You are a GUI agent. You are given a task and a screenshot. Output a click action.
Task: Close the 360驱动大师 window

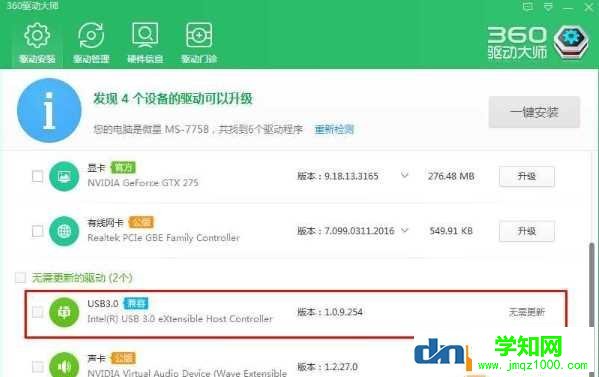coord(589,7)
